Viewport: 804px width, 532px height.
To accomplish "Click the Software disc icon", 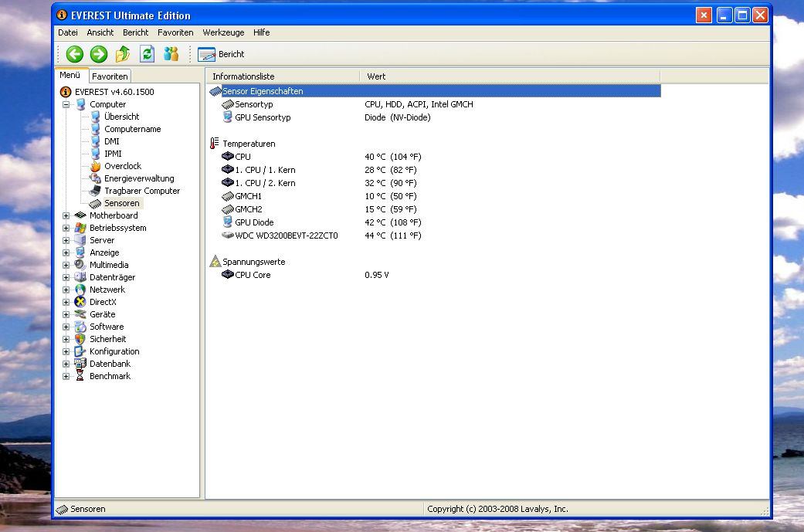I will pos(80,327).
